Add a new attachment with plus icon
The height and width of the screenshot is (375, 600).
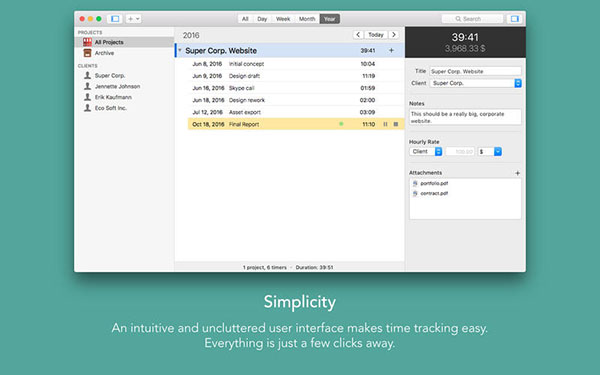(517, 173)
